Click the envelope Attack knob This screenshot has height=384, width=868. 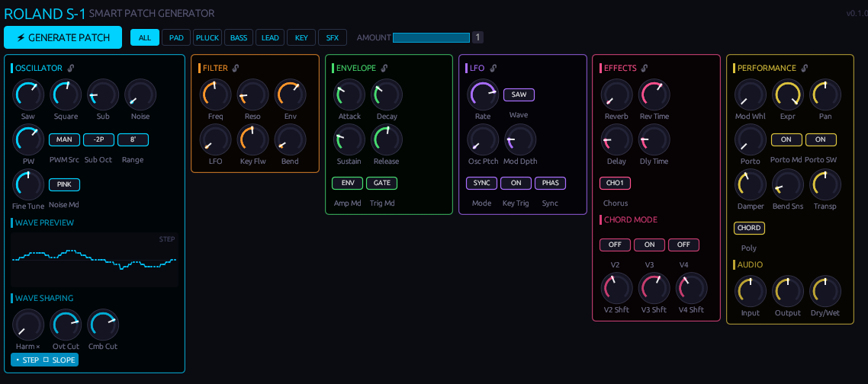[349, 94]
